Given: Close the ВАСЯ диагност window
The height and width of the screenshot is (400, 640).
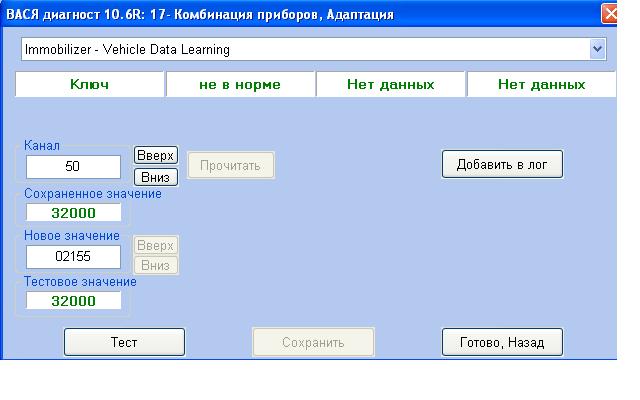Looking at the screenshot, I should pyautogui.click(x=609, y=14).
